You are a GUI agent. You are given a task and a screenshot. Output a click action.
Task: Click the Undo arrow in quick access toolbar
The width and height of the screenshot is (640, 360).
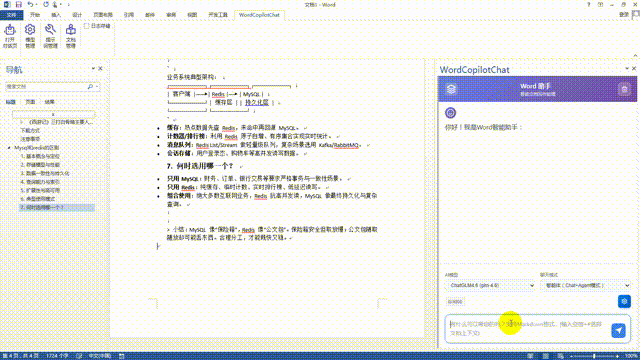pos(30,4)
